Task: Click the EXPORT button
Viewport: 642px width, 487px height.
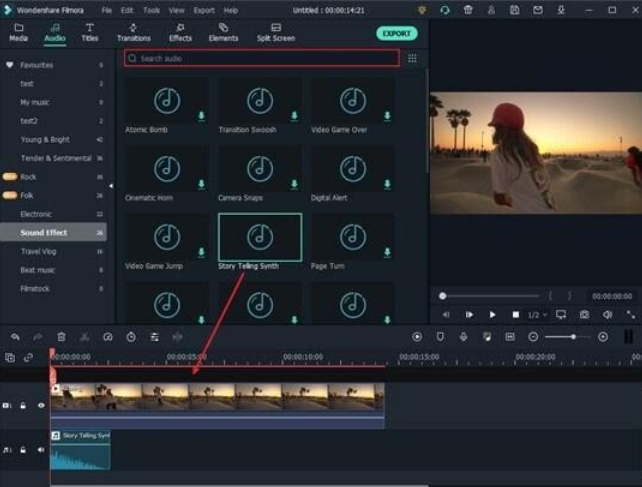Action: (397, 33)
